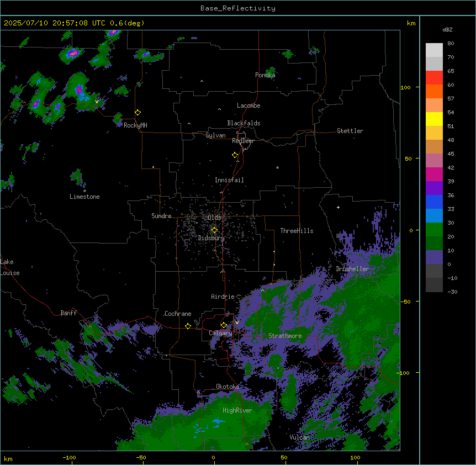Select the Banff label
The width and height of the screenshot is (476, 465).
[x=68, y=313]
